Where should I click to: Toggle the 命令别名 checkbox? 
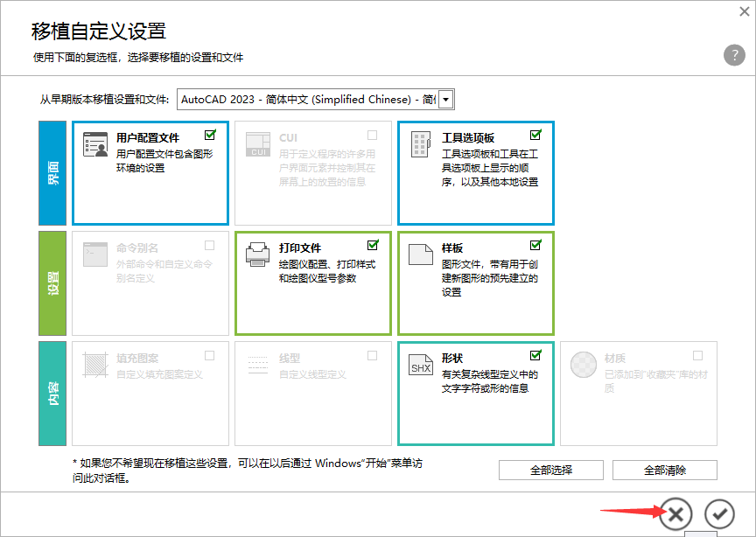click(210, 246)
